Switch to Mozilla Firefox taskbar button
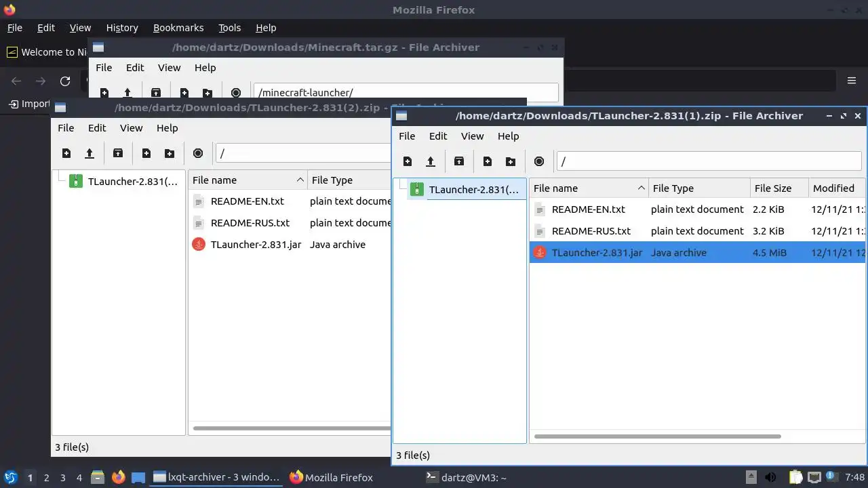Screen dimensions: 868x488 (x=331, y=477)
